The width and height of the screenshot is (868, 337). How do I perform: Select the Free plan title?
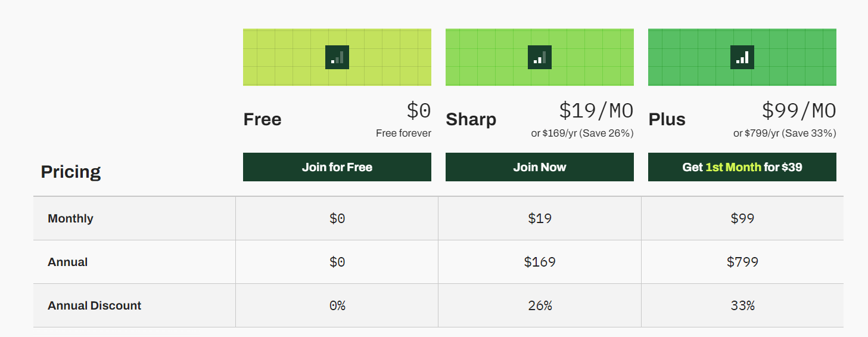[262, 119]
